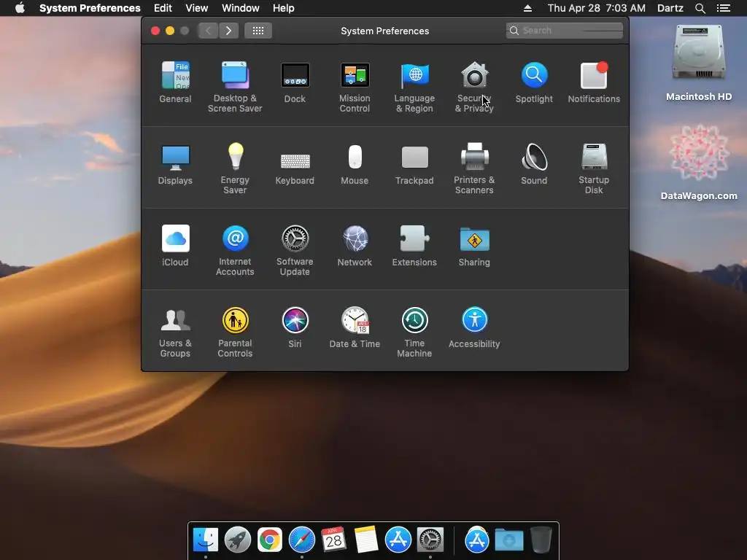Click the eject icon in menu bar
The image size is (747, 560).
527,8
